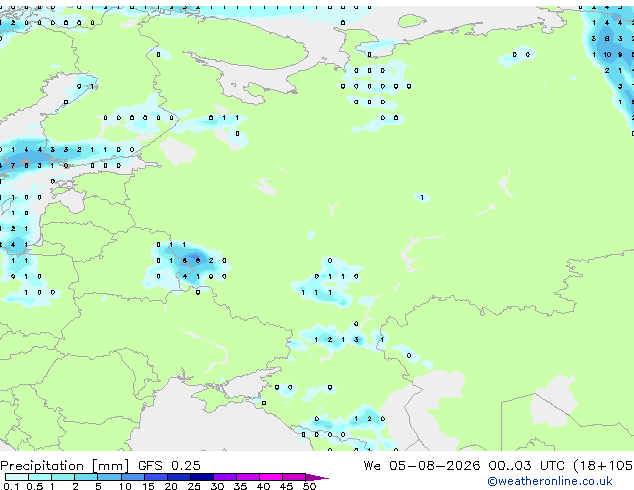Choose the 15–20 mm legend swatch
The image size is (634, 490).
(x=155, y=477)
